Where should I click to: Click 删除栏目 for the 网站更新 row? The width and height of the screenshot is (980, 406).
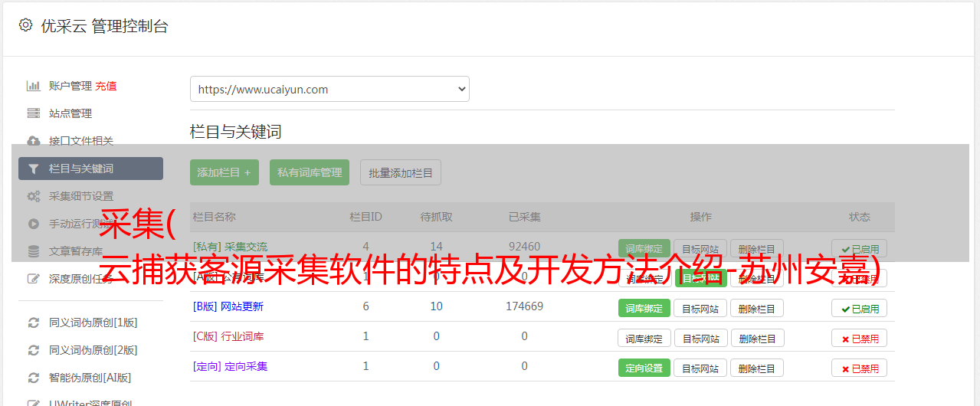757,308
